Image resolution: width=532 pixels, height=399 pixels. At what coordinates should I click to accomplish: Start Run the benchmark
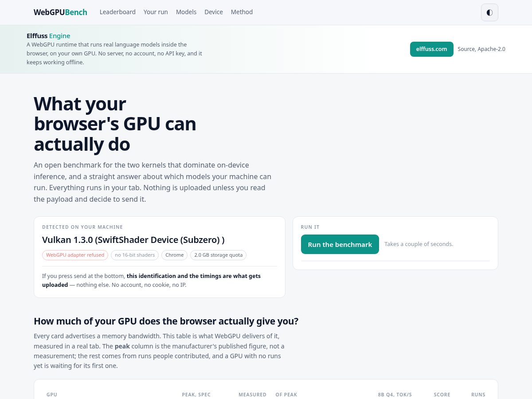(x=340, y=244)
